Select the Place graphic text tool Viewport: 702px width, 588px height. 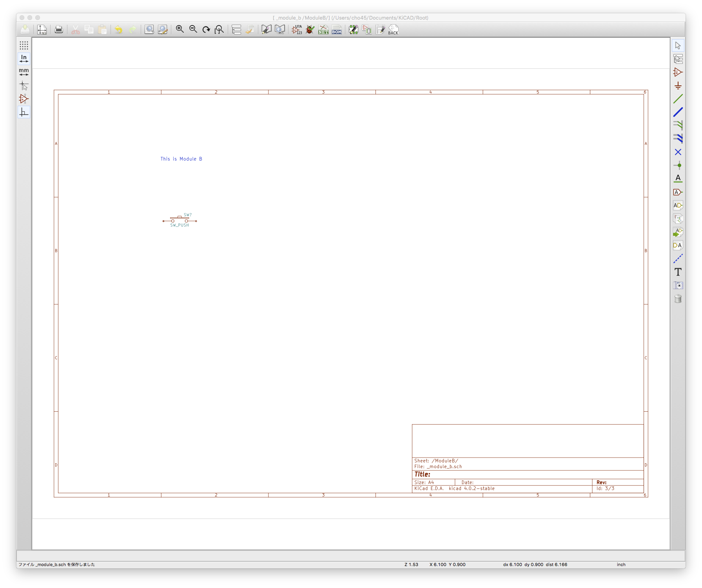(678, 272)
